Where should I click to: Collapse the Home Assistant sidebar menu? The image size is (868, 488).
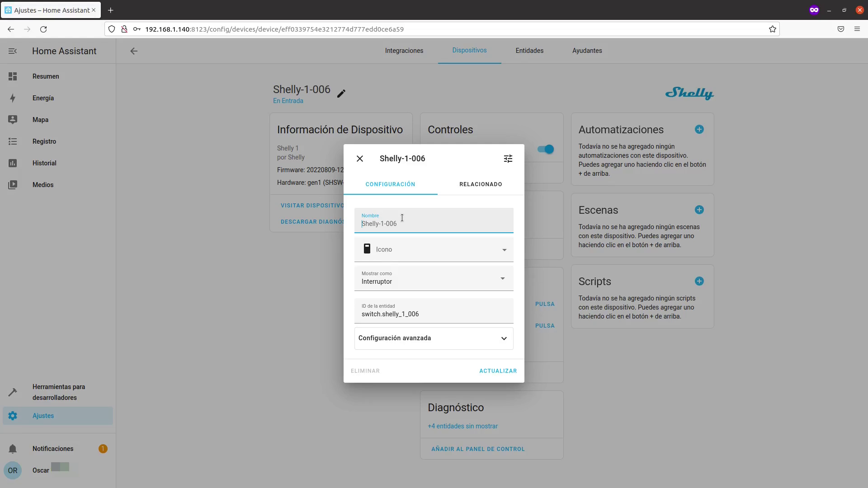point(13,51)
